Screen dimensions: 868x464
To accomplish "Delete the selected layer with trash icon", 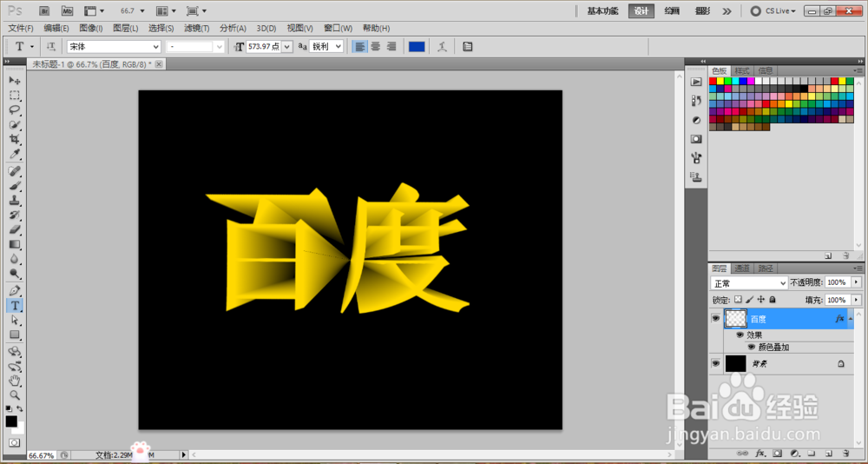I will pos(845,453).
